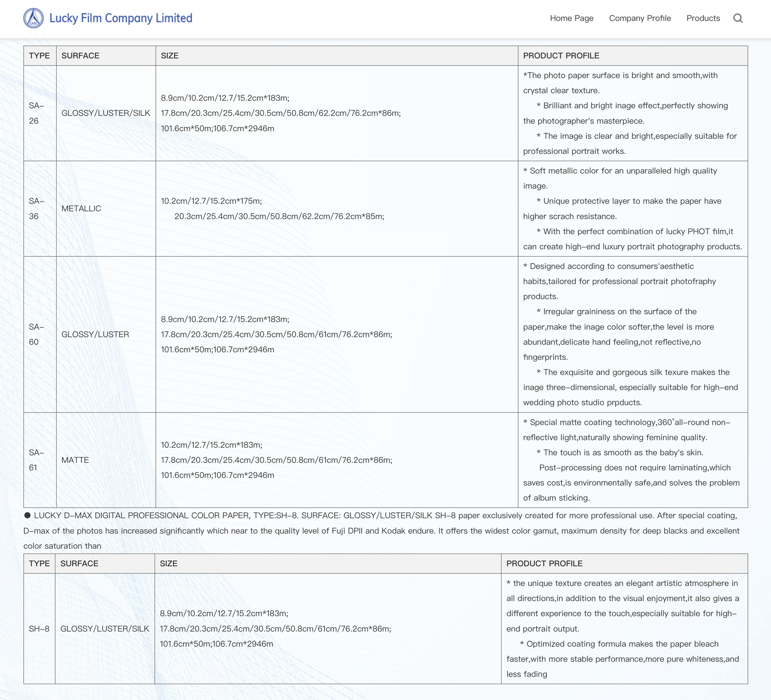The width and height of the screenshot is (771, 700).
Task: Click the second table's SURFACE header
Action: coord(105,563)
